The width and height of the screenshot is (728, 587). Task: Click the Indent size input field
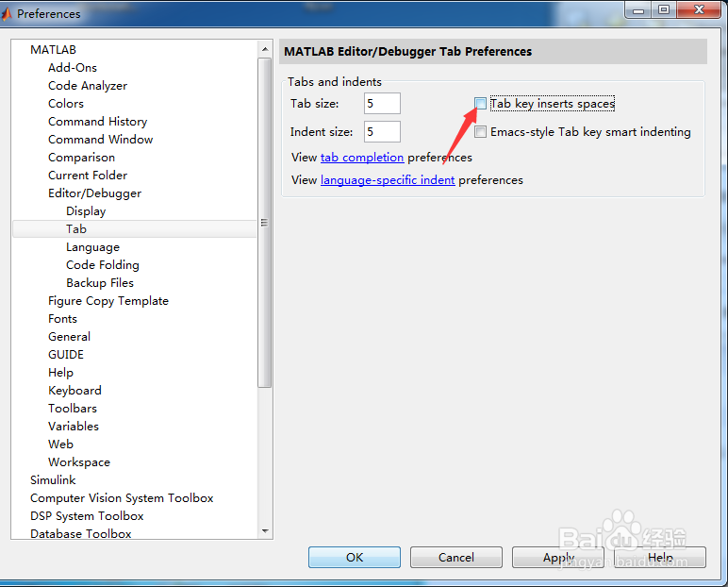tap(382, 131)
